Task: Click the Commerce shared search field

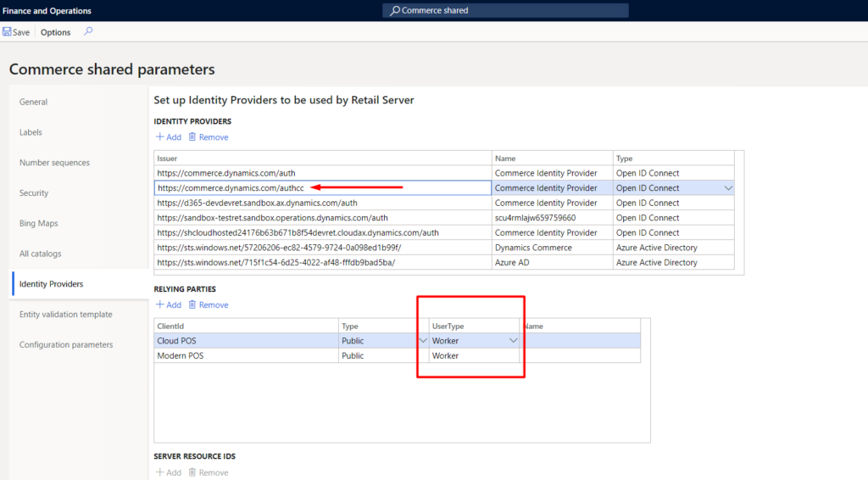Action: [x=505, y=10]
